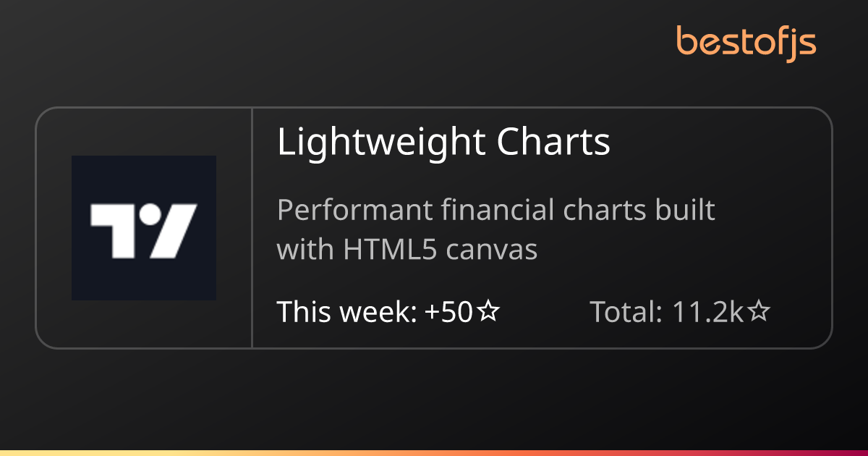This screenshot has width=868, height=456.
Task: Click the "This week:" label
Action: click(x=347, y=312)
